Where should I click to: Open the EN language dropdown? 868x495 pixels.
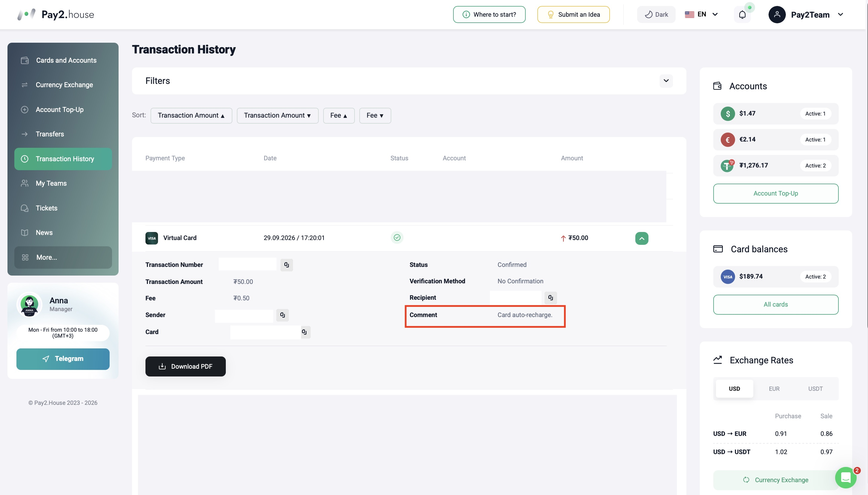click(702, 14)
